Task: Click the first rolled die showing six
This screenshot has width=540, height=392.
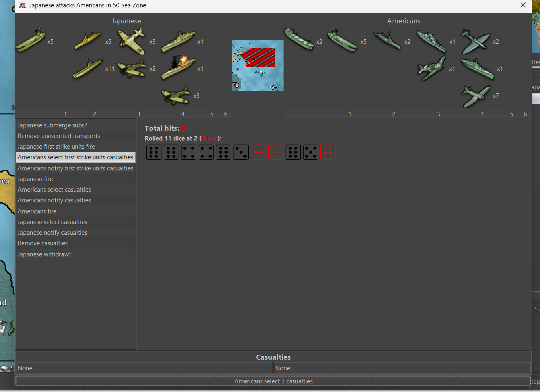Action: coord(154,152)
